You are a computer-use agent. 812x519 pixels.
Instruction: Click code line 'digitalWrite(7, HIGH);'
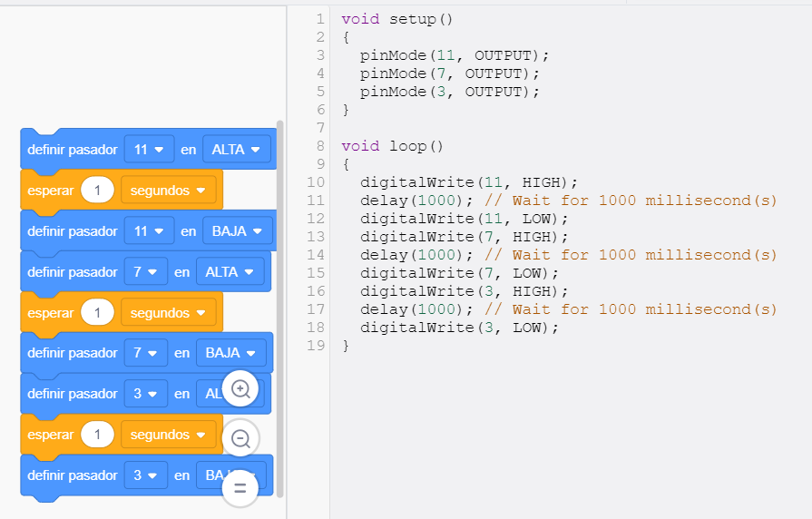tap(464, 237)
